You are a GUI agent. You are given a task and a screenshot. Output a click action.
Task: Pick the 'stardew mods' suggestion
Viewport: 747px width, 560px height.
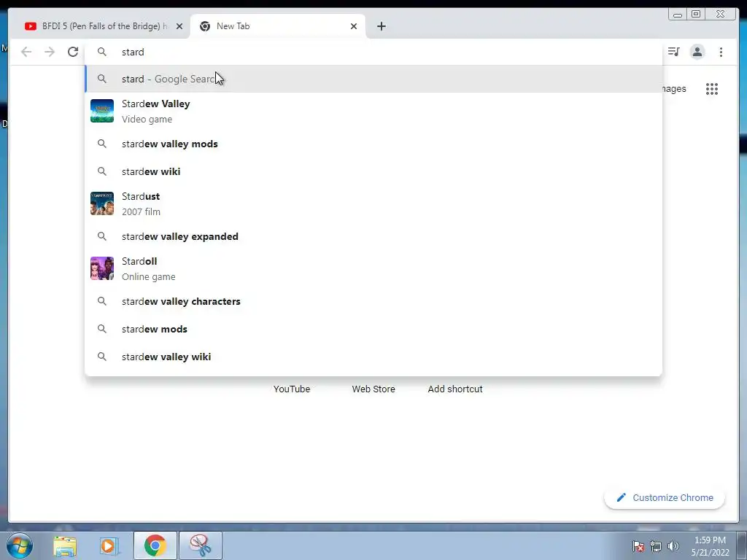point(373,329)
